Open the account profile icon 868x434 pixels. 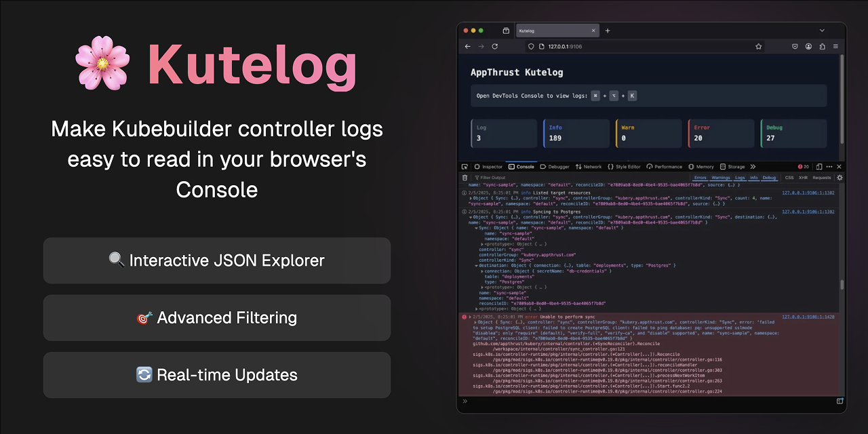(x=809, y=46)
